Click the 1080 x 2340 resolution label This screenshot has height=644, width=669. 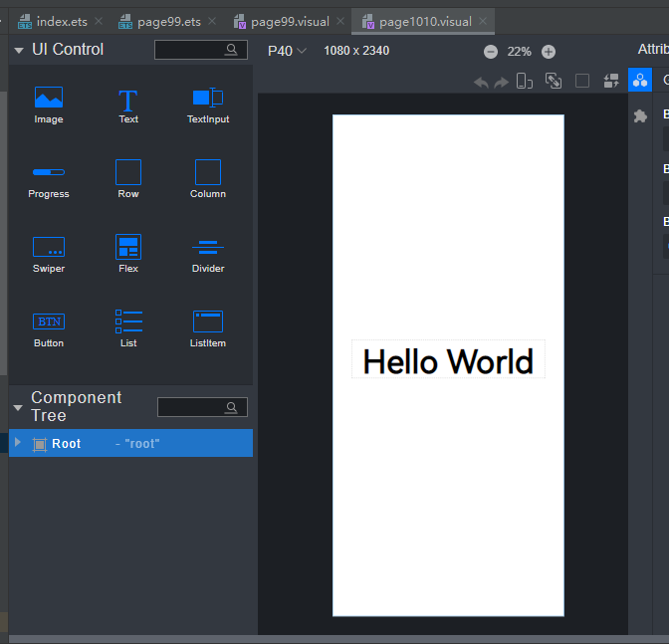coord(356,51)
